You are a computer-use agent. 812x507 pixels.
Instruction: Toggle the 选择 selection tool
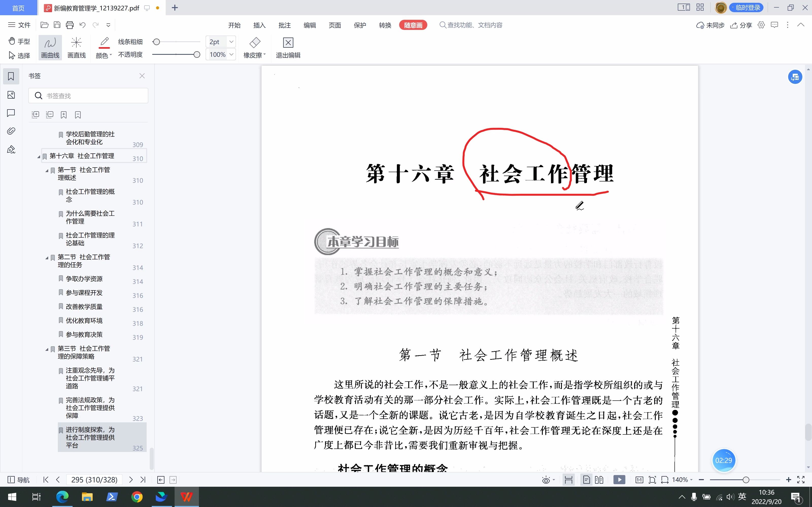pos(19,55)
